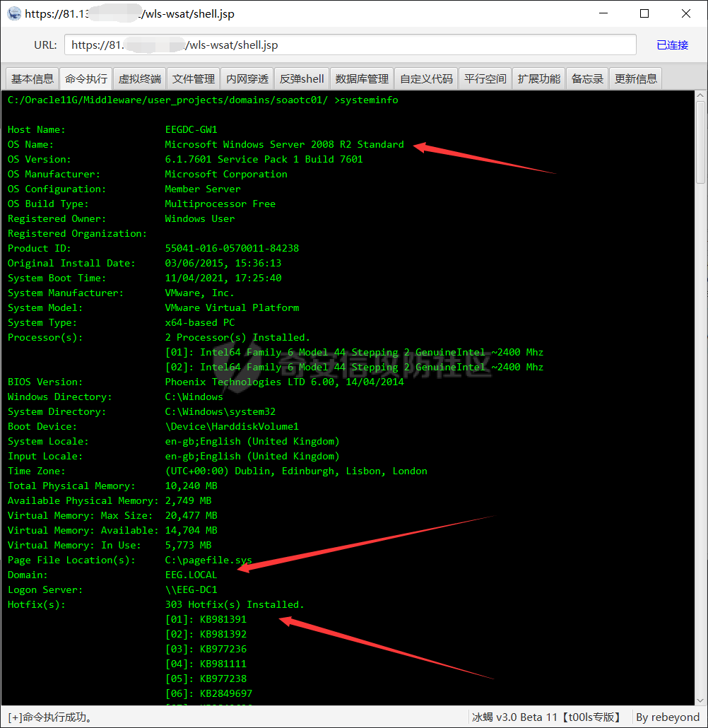Click status message 命令执行成功

coord(51,717)
